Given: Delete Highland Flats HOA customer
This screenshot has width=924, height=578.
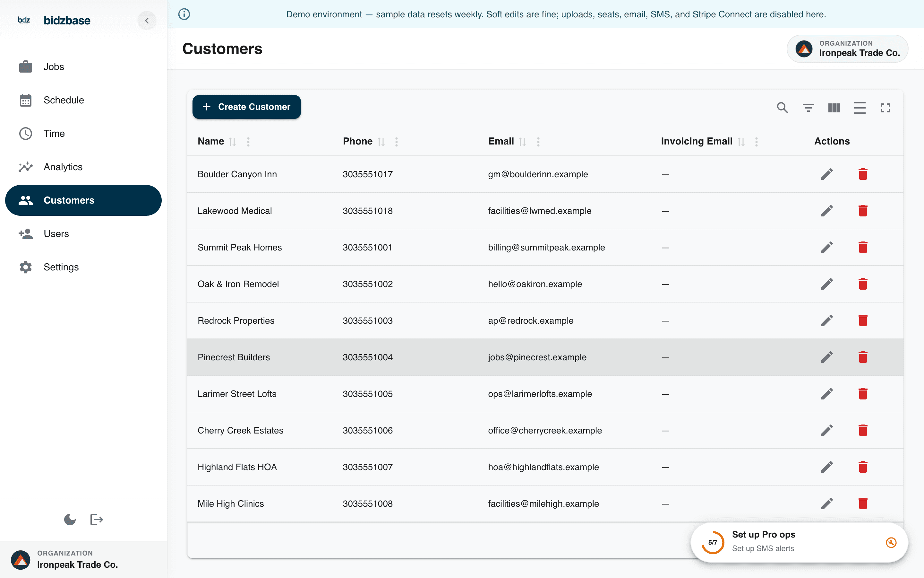Looking at the screenshot, I should point(863,467).
